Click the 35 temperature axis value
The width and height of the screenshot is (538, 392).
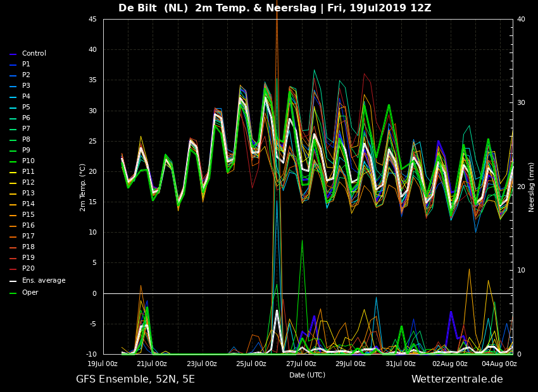[x=92, y=80]
